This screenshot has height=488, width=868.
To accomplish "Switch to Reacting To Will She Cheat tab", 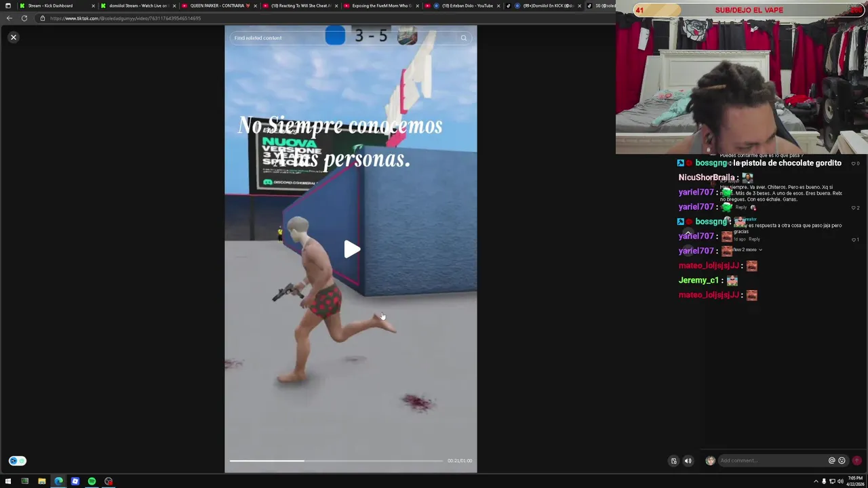I will [300, 5].
